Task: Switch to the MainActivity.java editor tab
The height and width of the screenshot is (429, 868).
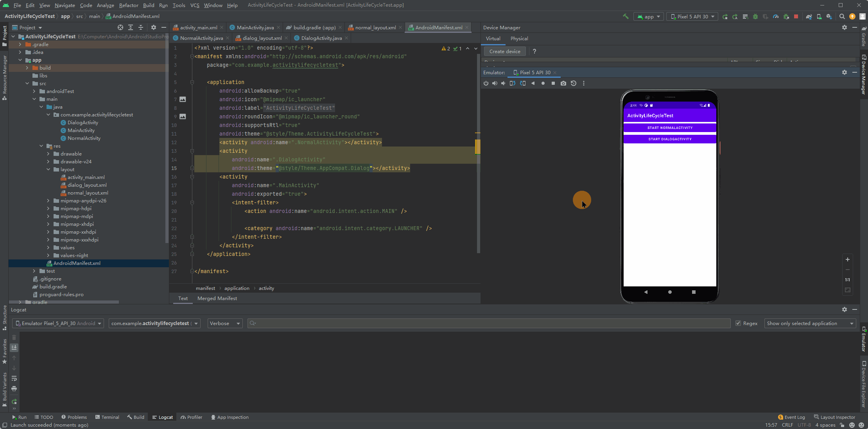Action: coord(255,27)
